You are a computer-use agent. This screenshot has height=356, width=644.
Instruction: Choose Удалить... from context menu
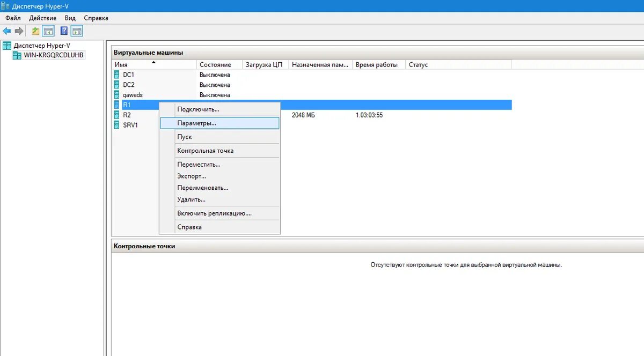(220, 199)
